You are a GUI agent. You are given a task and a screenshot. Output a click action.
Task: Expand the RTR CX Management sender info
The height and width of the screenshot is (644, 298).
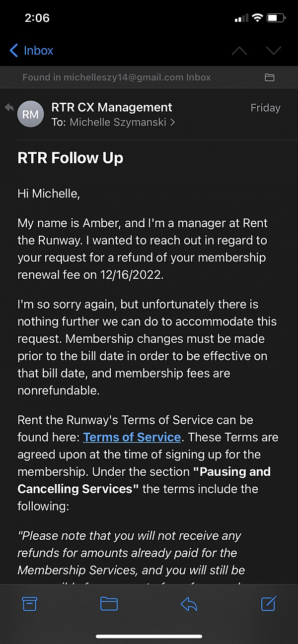pyautogui.click(x=112, y=107)
